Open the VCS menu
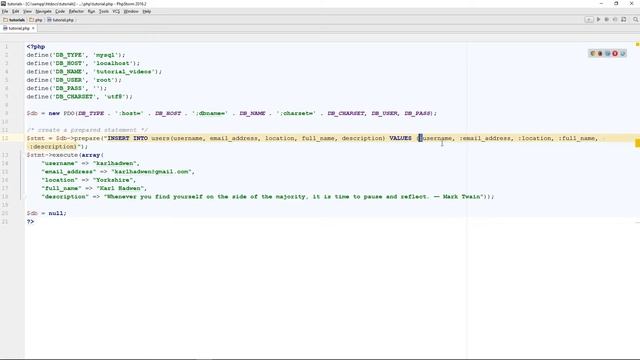This screenshot has height=360, width=640. pos(116,11)
